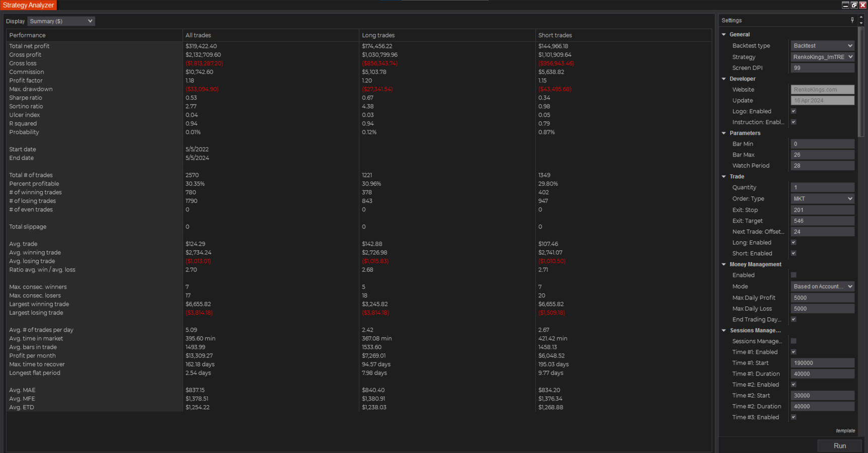Collapse the General settings section

point(724,35)
